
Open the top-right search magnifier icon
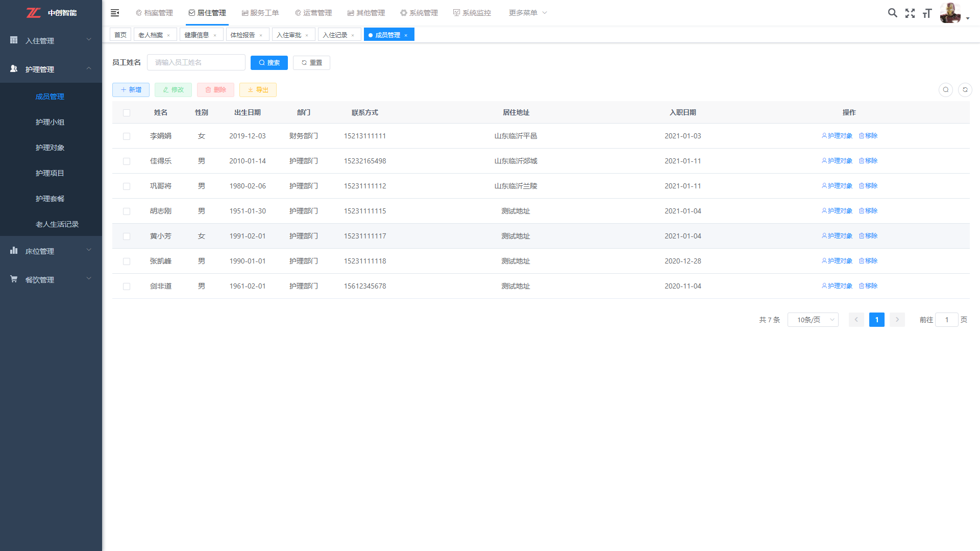(892, 13)
